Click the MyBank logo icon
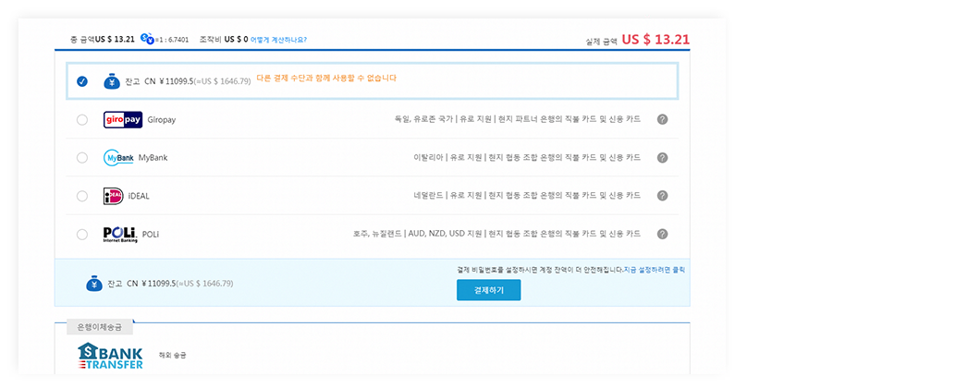Screen dimensions: 980x388 click(x=118, y=158)
